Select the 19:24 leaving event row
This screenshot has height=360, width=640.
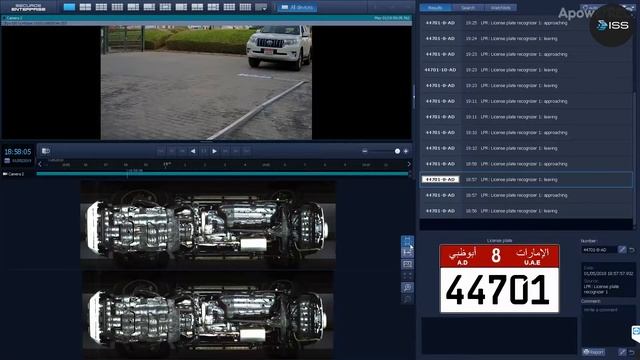click(526, 38)
